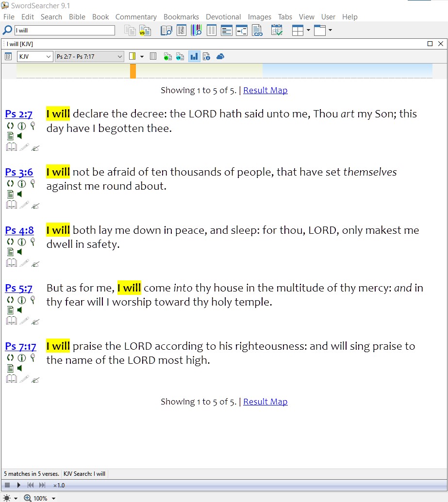Click the paragraph view icon in results toolbar

(x=153, y=57)
